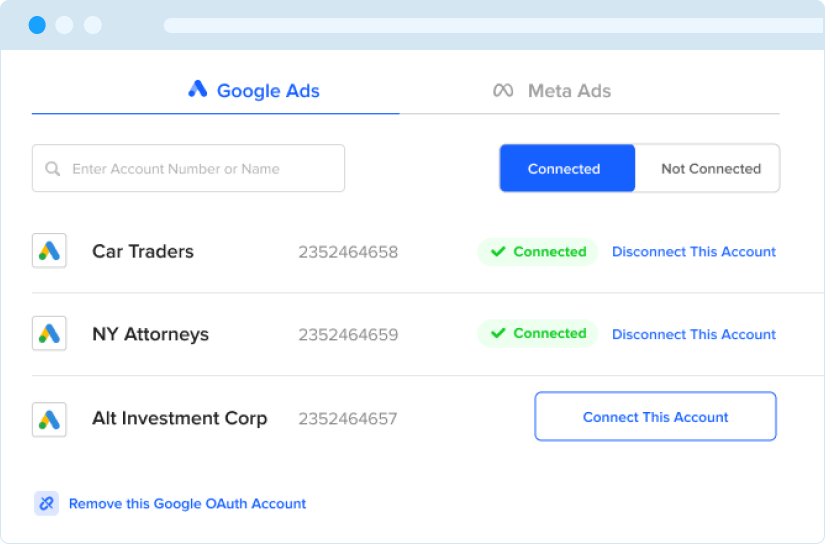Click the Connected badge for NY Attorneys

[x=538, y=334]
